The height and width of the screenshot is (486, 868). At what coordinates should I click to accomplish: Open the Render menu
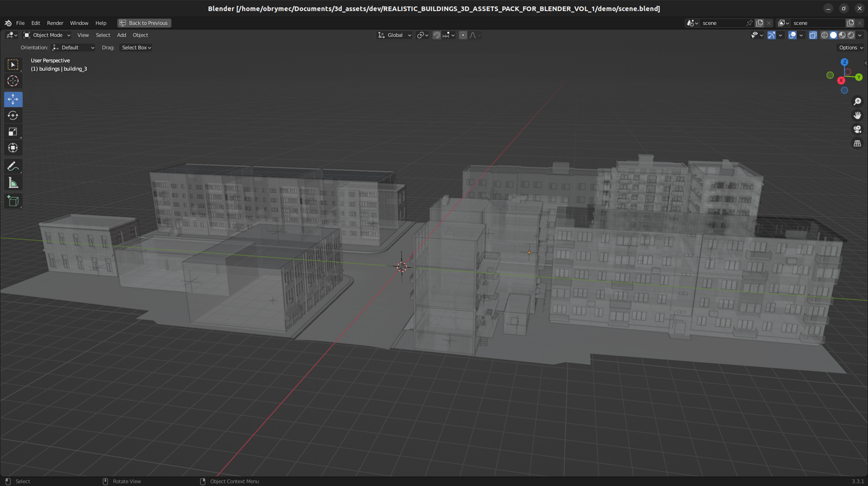pos(55,23)
